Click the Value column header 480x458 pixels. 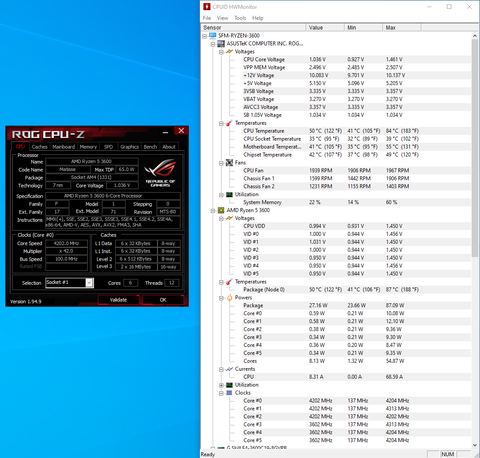point(325,28)
